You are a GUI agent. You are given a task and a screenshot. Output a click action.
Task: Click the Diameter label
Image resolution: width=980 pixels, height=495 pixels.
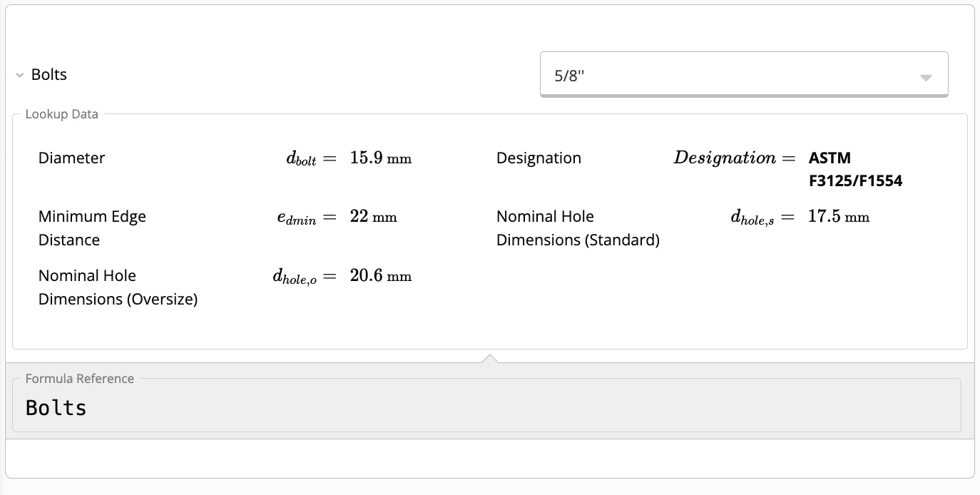(71, 158)
